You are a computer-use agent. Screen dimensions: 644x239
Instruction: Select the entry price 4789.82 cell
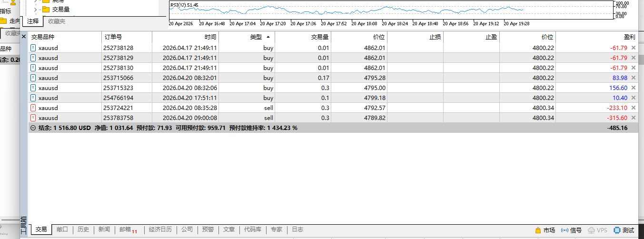point(359,118)
